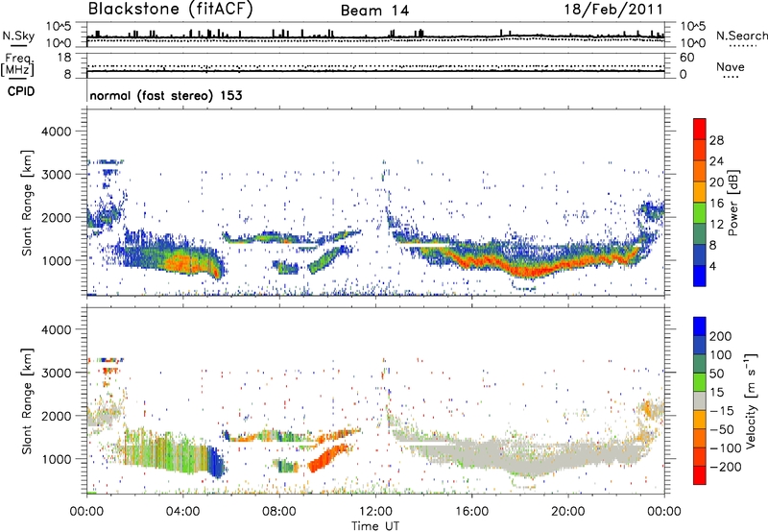Viewport: 768px width, 532px height.
Task: Click the "3000" tick label on the velocity panel
Action: coord(57,373)
